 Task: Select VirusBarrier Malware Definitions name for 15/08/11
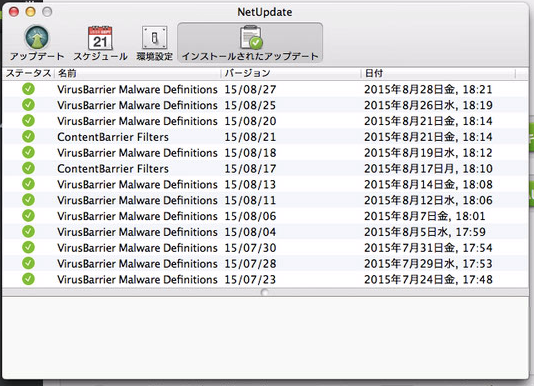[x=137, y=200]
